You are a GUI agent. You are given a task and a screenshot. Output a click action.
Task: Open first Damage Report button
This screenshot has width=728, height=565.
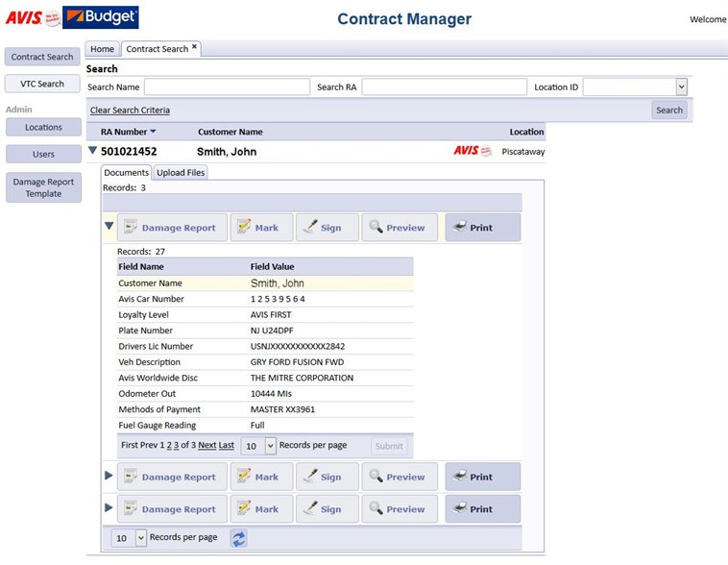[172, 227]
